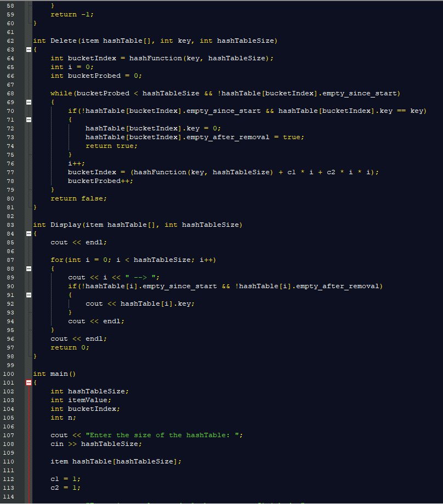Screen dimensions: 443x504
Task: Place cursor on 'return false;' statement
Action: tap(78, 199)
